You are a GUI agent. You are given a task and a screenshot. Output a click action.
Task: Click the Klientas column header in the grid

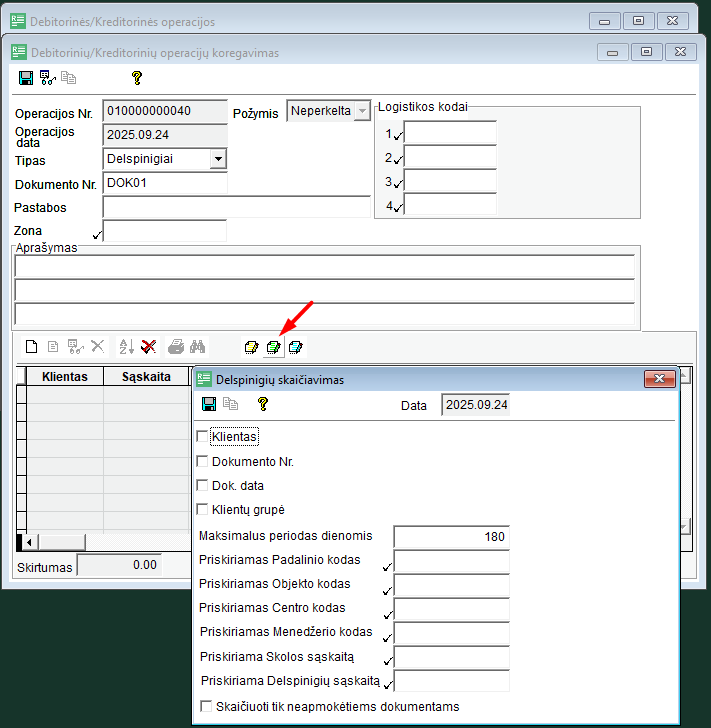(64, 377)
